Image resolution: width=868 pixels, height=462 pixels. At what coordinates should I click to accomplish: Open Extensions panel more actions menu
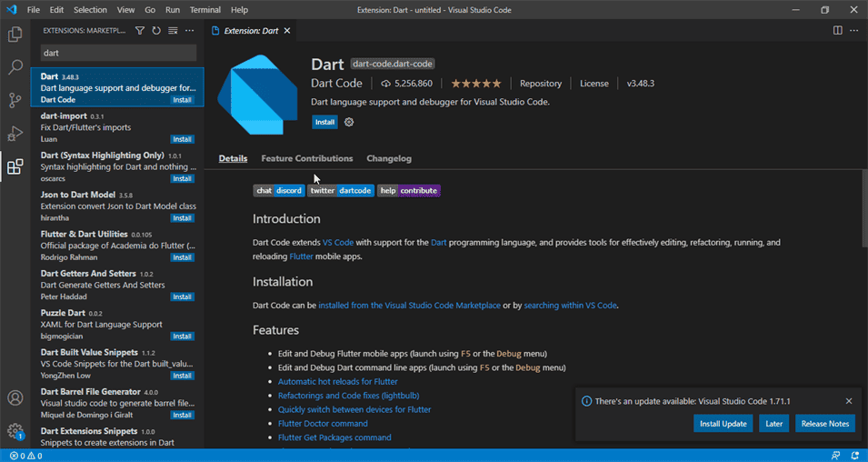(x=189, y=31)
